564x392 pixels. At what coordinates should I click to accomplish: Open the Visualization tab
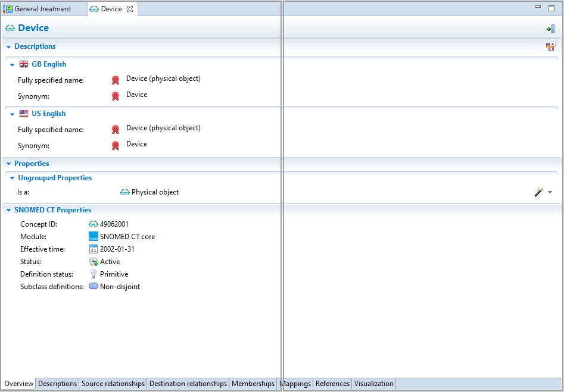tap(373, 384)
